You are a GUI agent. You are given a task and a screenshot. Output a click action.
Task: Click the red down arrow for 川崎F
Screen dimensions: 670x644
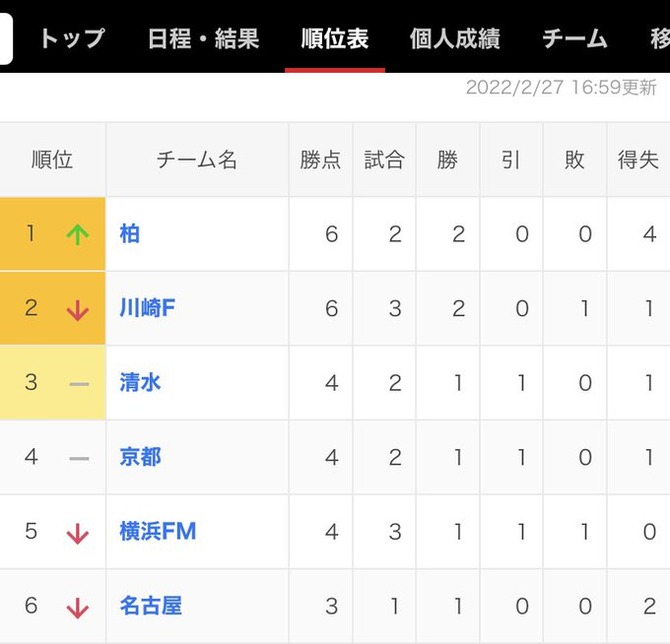(78, 310)
